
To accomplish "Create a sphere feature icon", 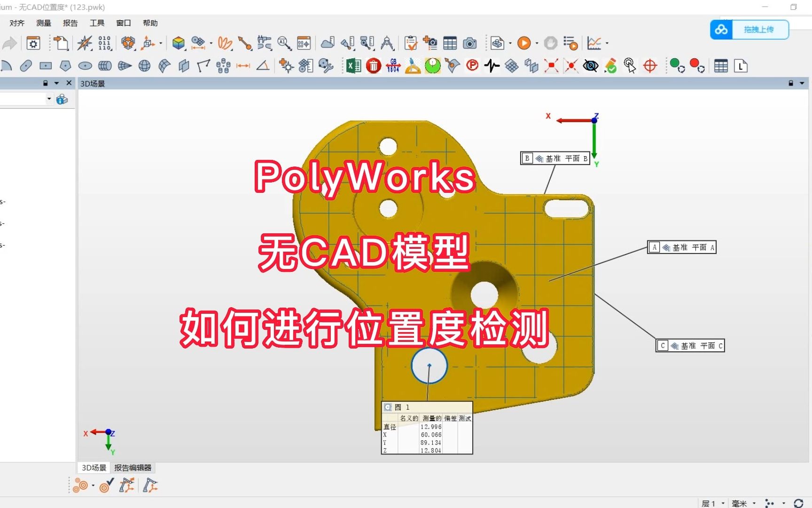I will point(144,66).
